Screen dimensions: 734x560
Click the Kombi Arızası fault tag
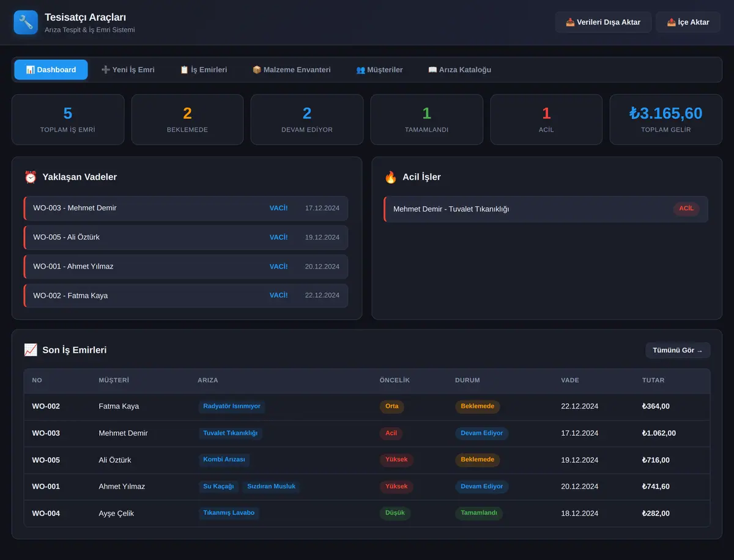(x=224, y=460)
